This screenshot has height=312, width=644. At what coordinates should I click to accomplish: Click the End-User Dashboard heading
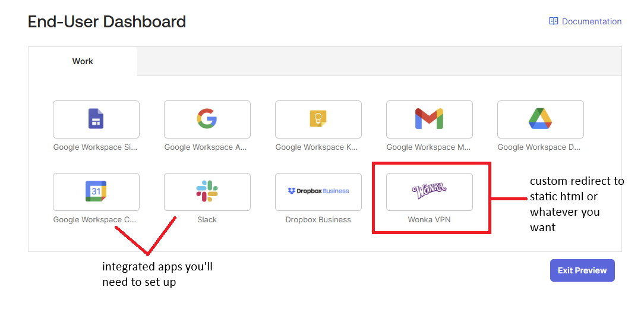107,21
